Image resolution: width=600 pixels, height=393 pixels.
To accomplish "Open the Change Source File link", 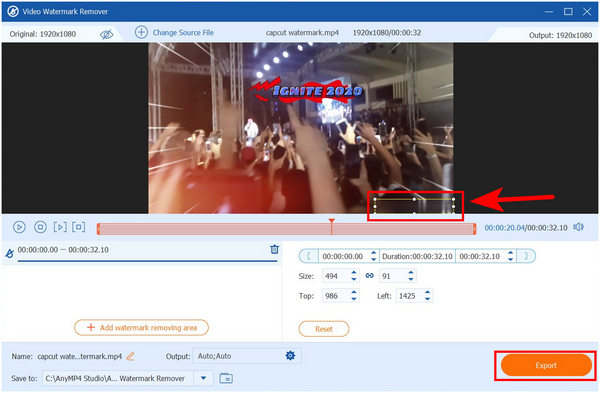I will click(183, 33).
